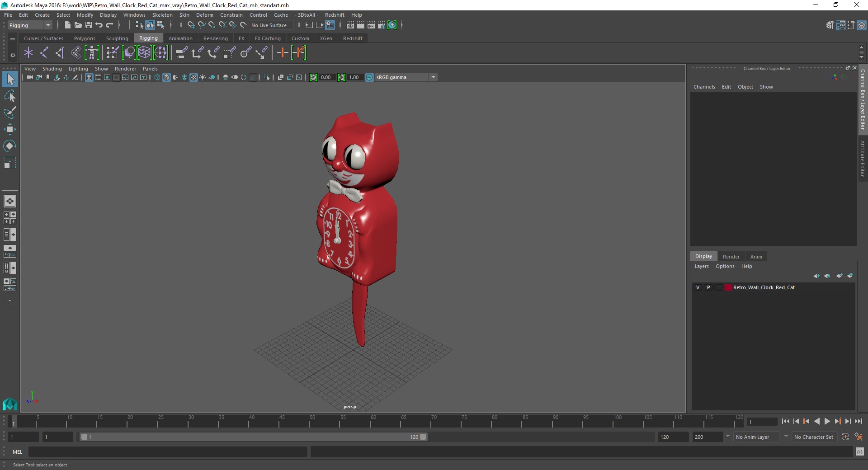The width and height of the screenshot is (868, 470).
Task: Click the MEL command line input
Action: [x=168, y=451]
